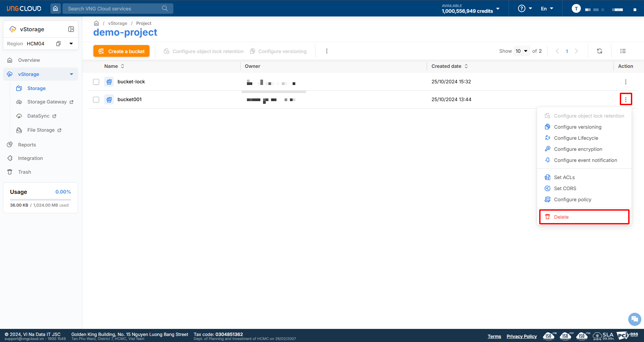Image resolution: width=644 pixels, height=342 pixels.
Task: Select the bucket-lock checkbox
Action: tap(96, 82)
